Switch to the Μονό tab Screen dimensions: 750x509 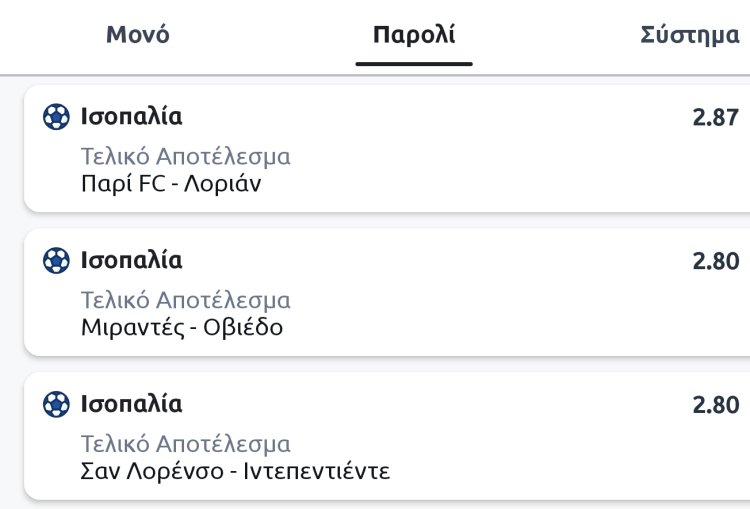(138, 35)
